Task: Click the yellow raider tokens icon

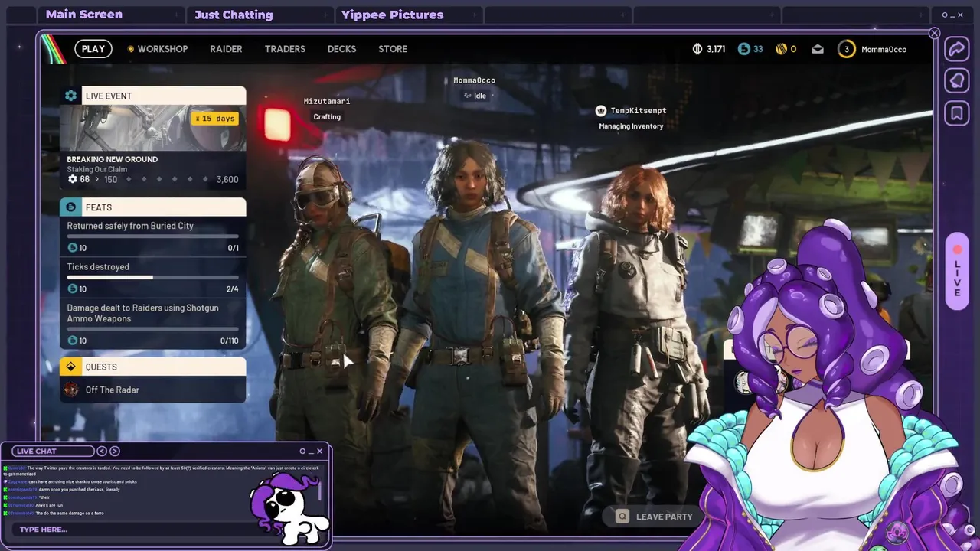Action: click(x=781, y=49)
